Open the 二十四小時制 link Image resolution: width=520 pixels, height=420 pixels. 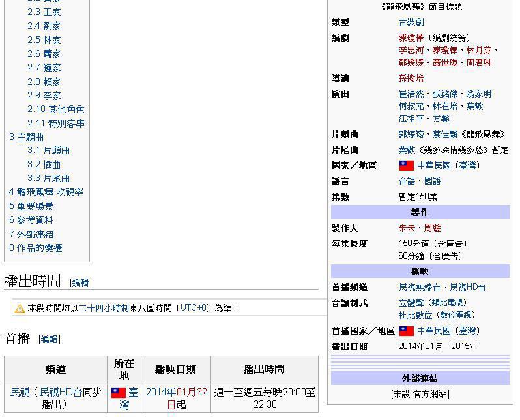(x=104, y=308)
